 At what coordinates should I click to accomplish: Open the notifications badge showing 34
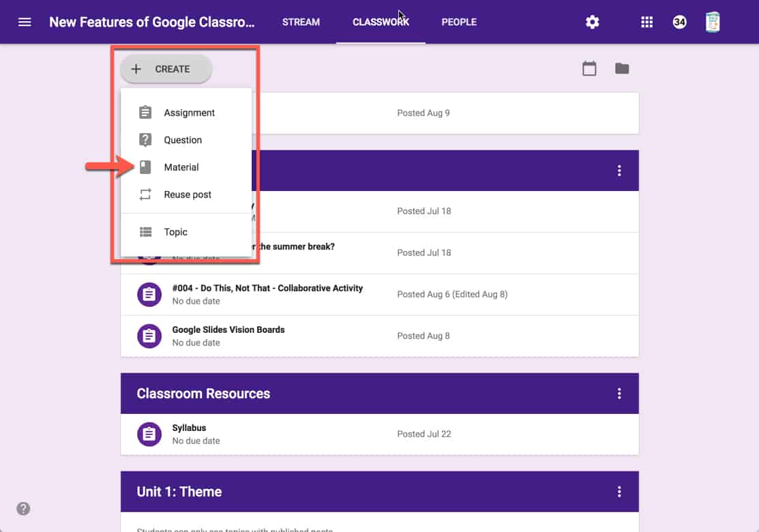tap(679, 23)
